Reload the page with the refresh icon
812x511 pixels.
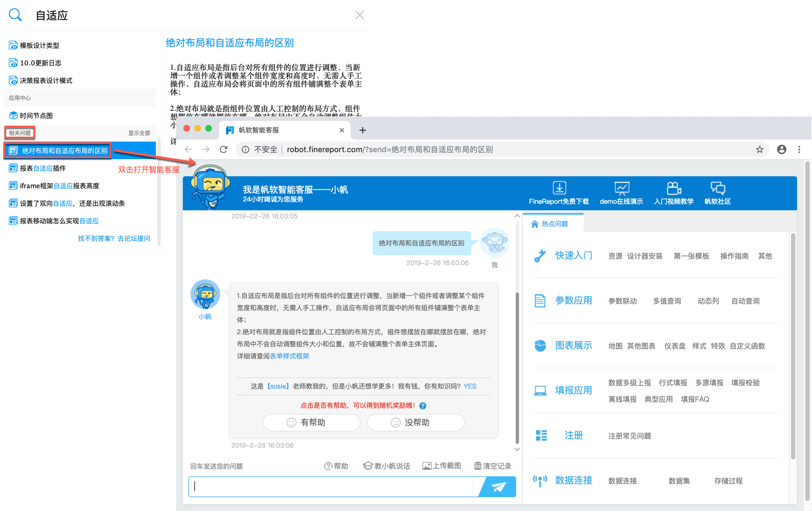click(223, 149)
